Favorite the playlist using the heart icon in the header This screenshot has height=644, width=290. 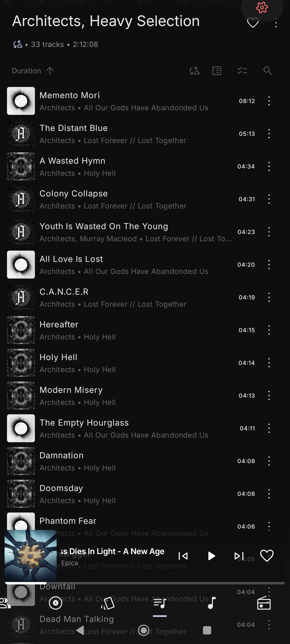click(253, 23)
